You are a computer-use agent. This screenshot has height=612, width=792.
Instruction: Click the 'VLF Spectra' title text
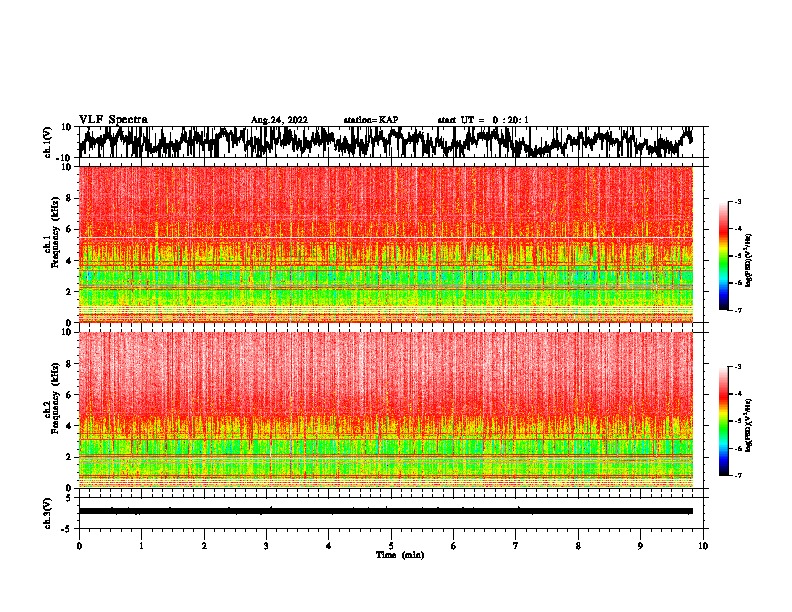pyautogui.click(x=113, y=120)
